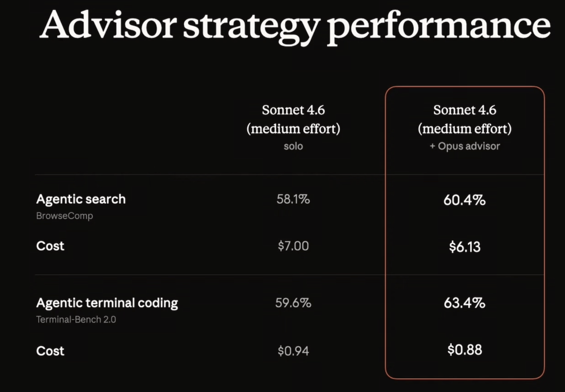The width and height of the screenshot is (565, 392).
Task: Click the $0.88 advisor coding cost
Action: [x=465, y=350]
